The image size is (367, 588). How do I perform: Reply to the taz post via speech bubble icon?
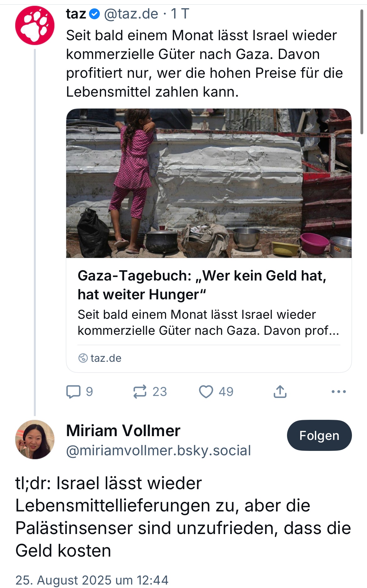tap(73, 392)
